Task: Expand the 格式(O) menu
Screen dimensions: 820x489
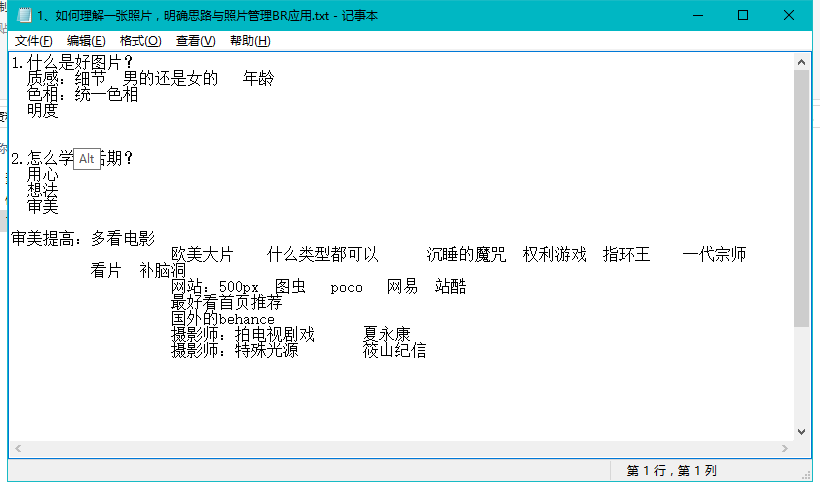Action: point(140,40)
